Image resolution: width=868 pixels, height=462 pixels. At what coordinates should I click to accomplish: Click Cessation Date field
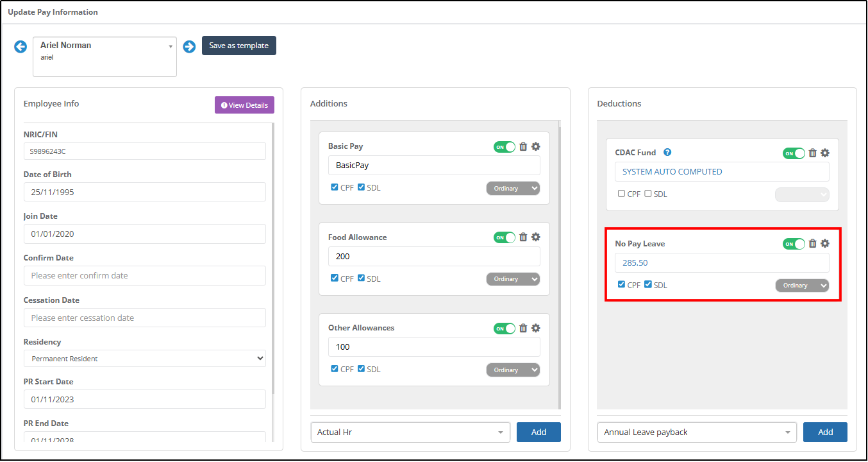(x=145, y=318)
